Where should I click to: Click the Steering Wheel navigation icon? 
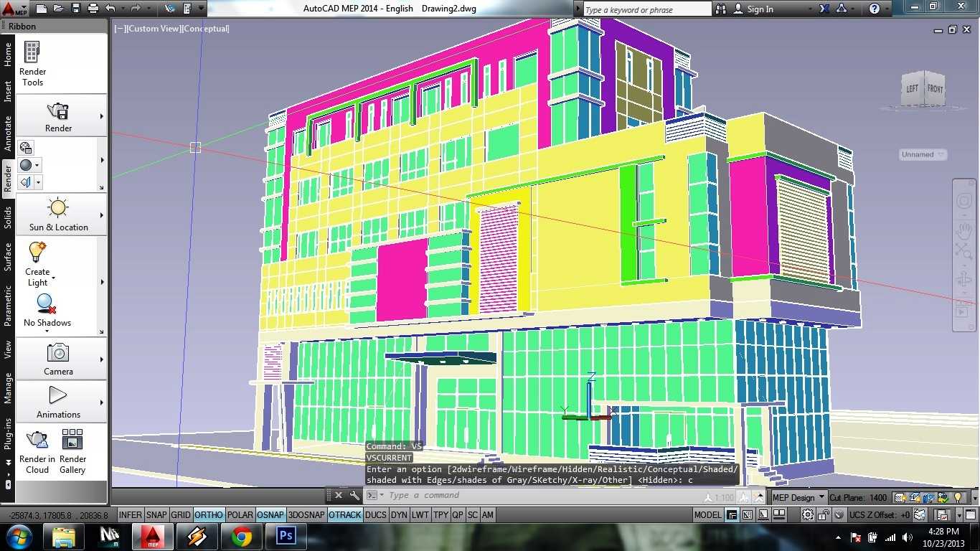tap(963, 201)
